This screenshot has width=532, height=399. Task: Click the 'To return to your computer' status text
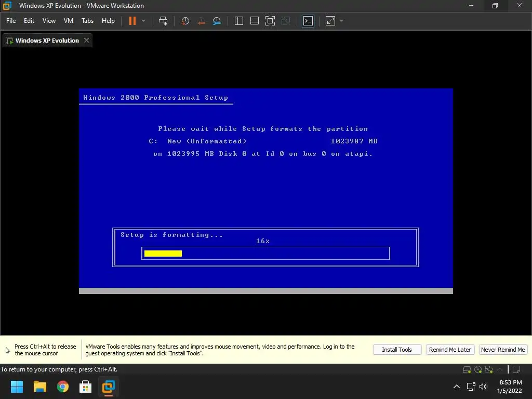pos(59,369)
